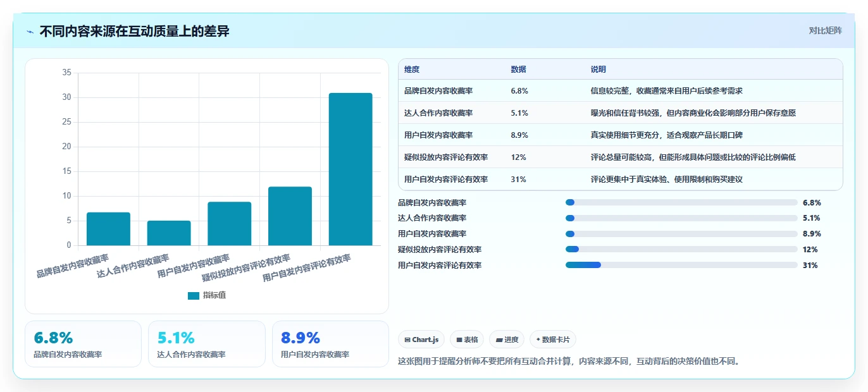
Task: Click the 用户自发内容评论有效率 progress list label
Action: (440, 266)
